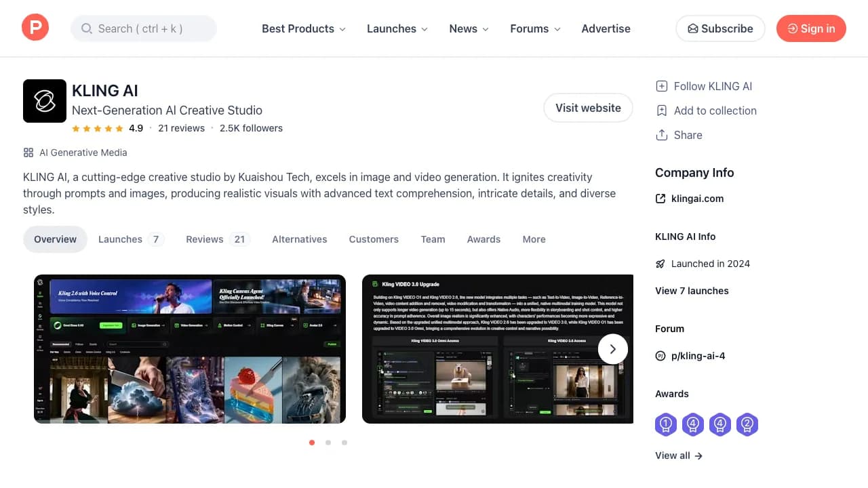Select the second carousel dot
Viewport: 868px width, 488px height.
click(x=328, y=443)
